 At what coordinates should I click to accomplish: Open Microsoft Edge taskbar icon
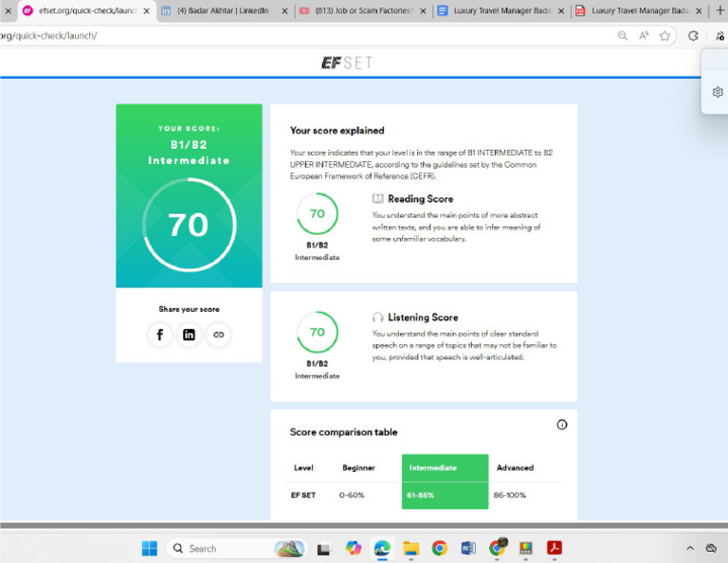pos(382,548)
